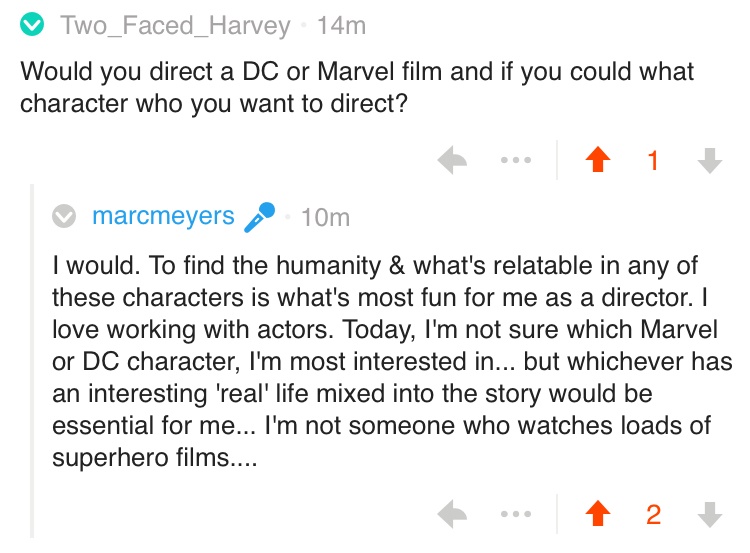Click the 10m timestamp
Screen dimensions: 750x553
325,217
